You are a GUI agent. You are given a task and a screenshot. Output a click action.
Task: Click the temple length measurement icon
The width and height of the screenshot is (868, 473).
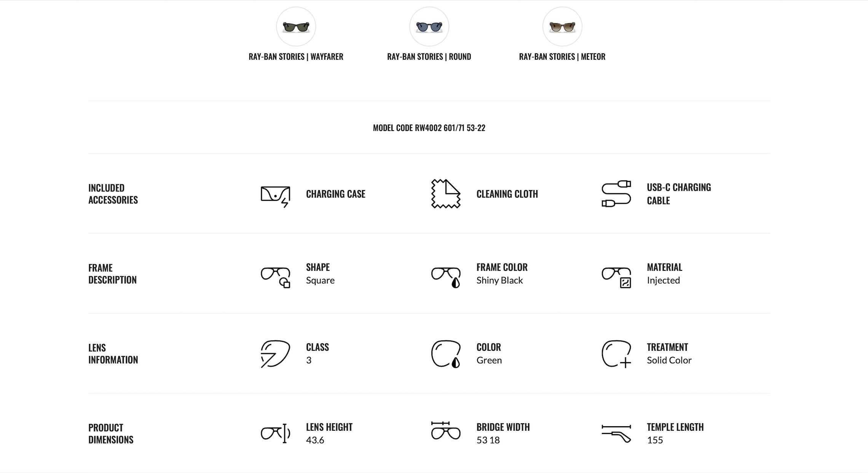coord(616,433)
